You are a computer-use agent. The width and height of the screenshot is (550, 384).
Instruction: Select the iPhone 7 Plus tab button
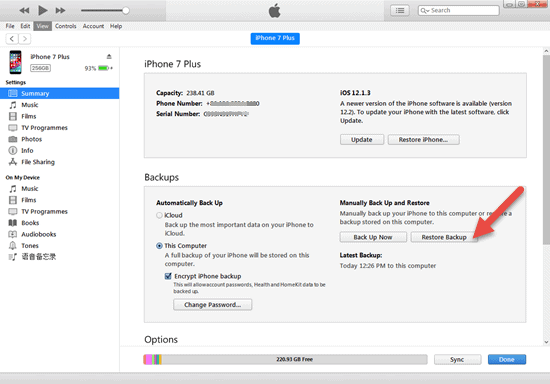click(x=275, y=38)
